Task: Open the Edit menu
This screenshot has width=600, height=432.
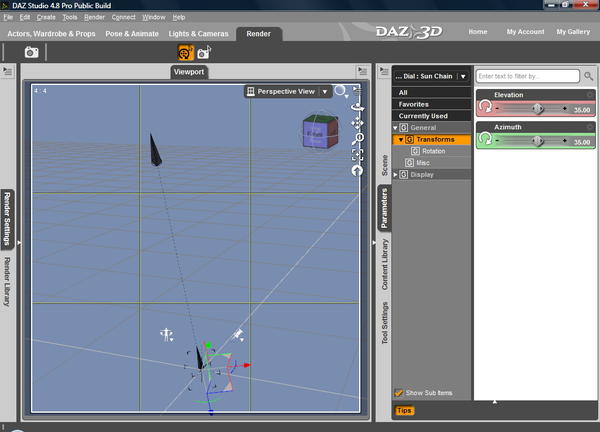Action: pyautogui.click(x=25, y=17)
